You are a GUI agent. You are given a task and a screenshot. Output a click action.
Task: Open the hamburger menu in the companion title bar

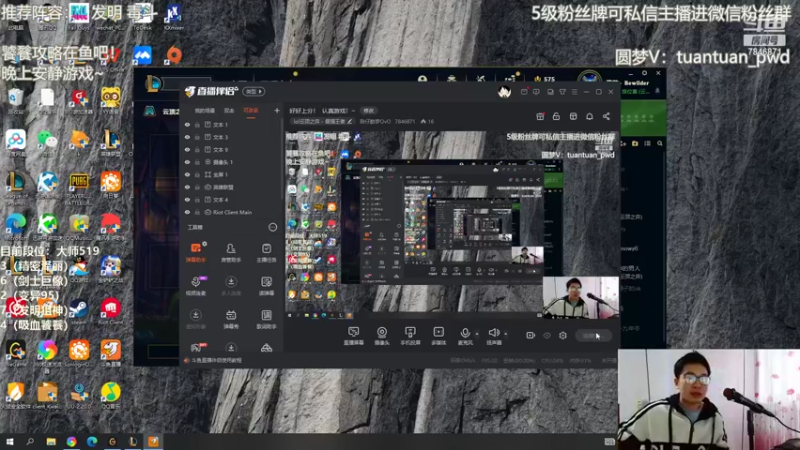(574, 92)
